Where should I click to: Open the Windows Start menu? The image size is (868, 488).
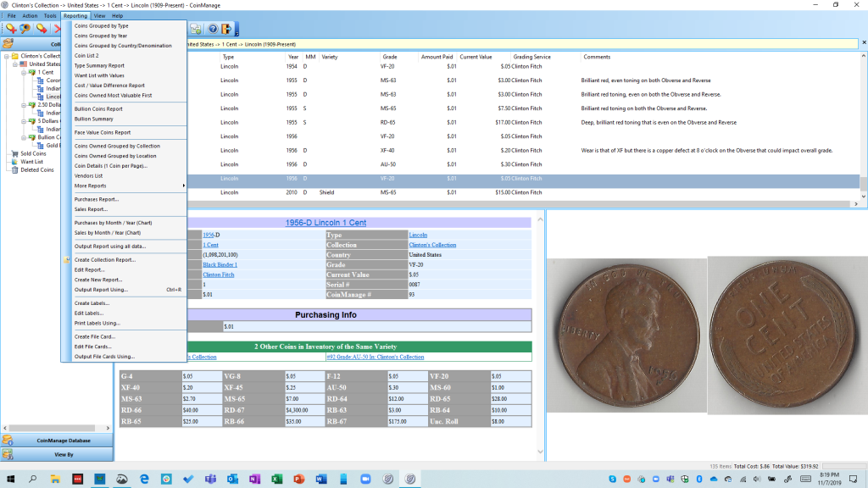[x=10, y=480]
